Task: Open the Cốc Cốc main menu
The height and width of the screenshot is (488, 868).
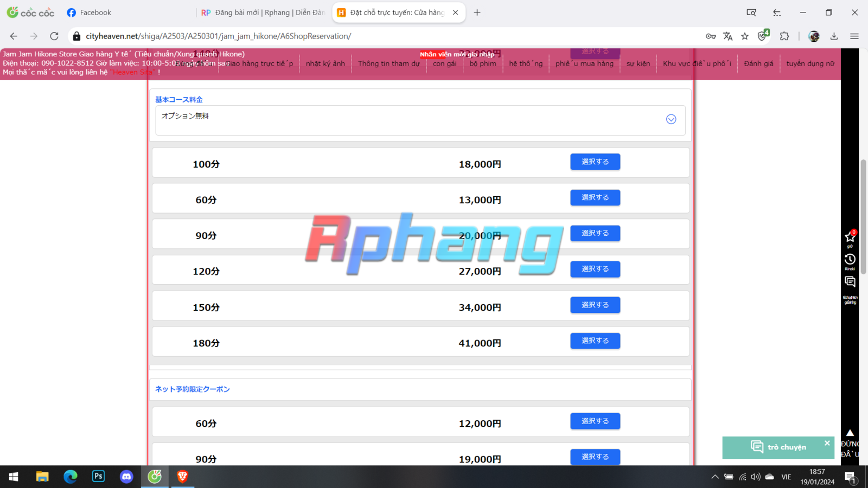Action: 854,36
